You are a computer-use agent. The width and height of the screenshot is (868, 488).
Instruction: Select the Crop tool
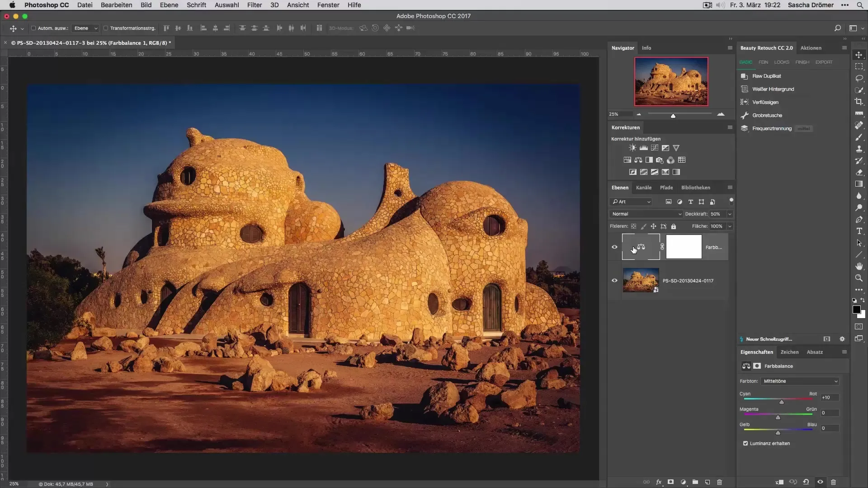click(859, 102)
